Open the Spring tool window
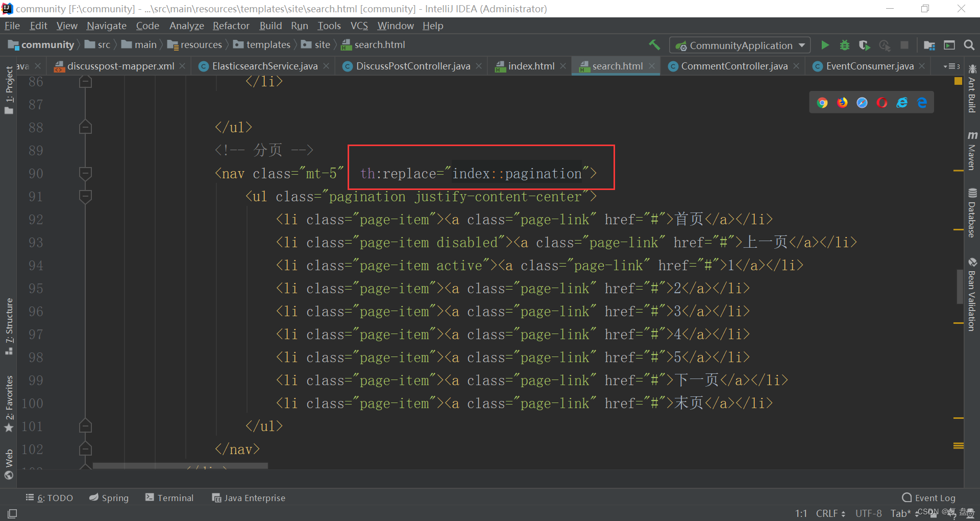This screenshot has width=980, height=521. click(109, 498)
